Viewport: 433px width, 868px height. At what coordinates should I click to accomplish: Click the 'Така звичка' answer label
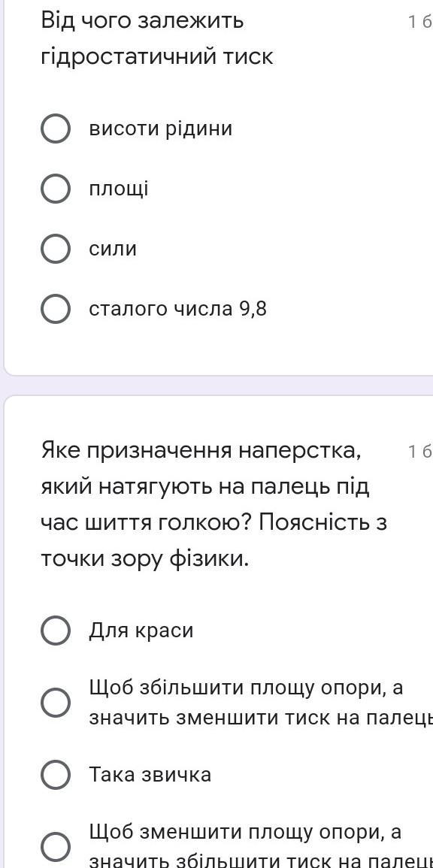click(150, 775)
